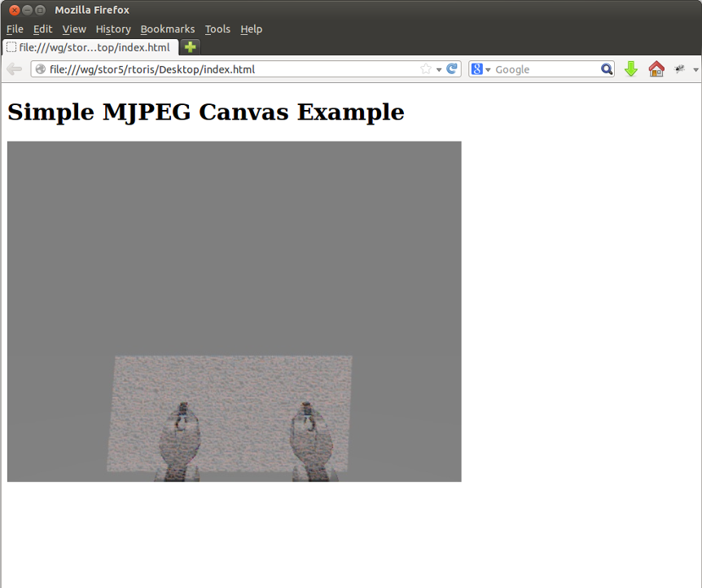Select the index.html tab
Screen dimensions: 702x588
pyautogui.click(x=90, y=47)
